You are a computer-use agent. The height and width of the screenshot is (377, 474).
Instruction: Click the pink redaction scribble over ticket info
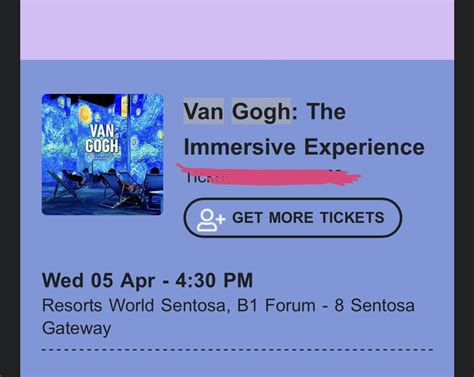(269, 175)
